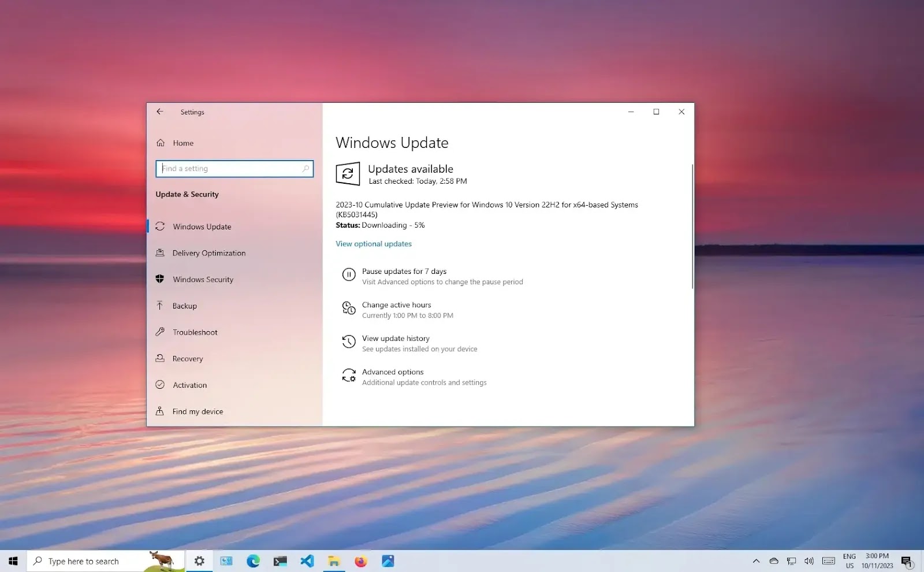924x572 pixels.
Task: Click the search magnifier in Find a setting
Action: tap(305, 169)
